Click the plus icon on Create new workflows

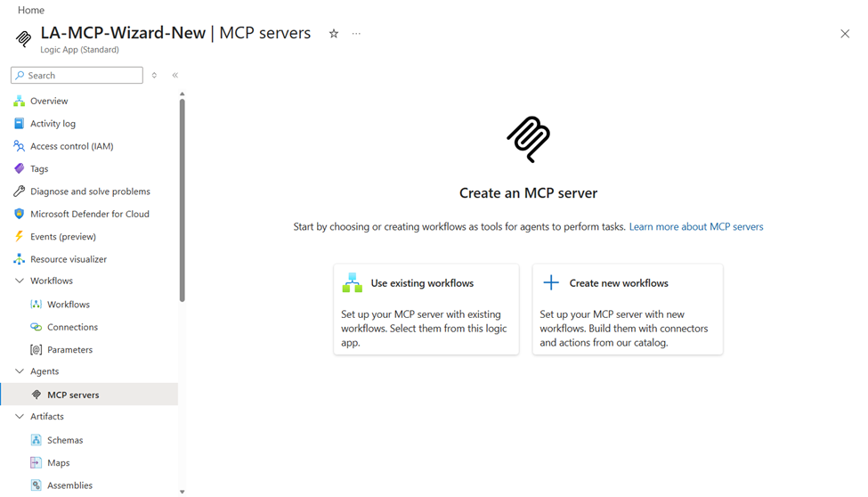pyautogui.click(x=551, y=282)
